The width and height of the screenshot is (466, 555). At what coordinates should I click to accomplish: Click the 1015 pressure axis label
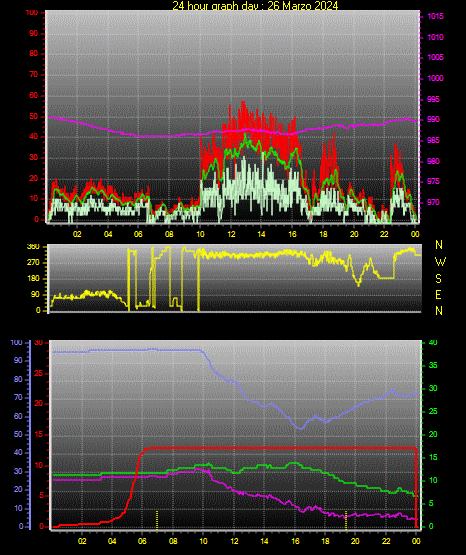point(435,16)
